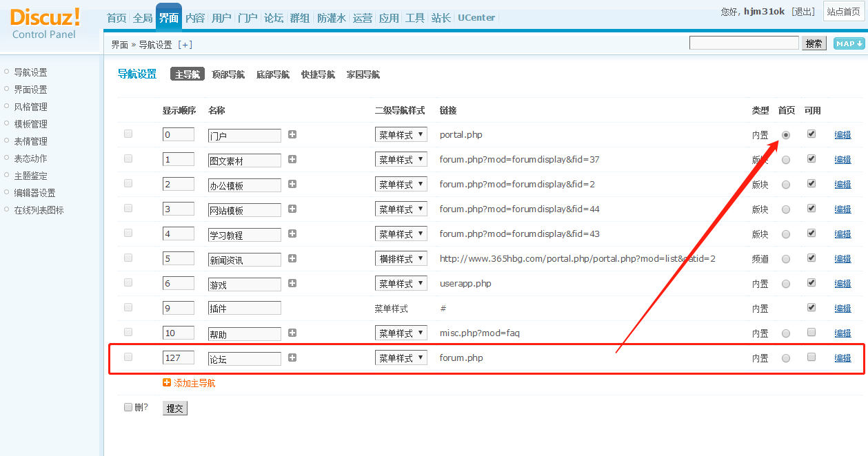This screenshot has width=868, height=456.
Task: Expand plus icon beside 游戏
Action: click(292, 283)
